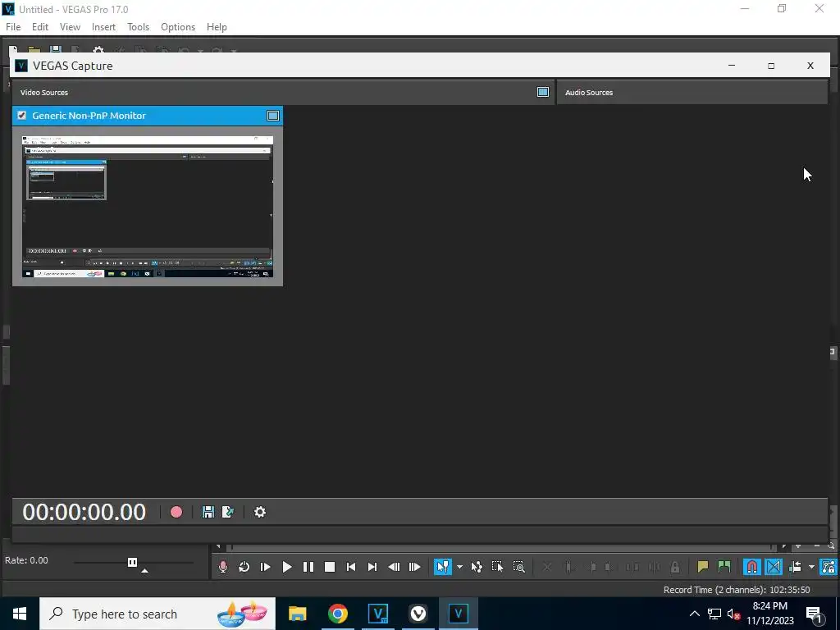Open the Edit menu

[x=39, y=27]
